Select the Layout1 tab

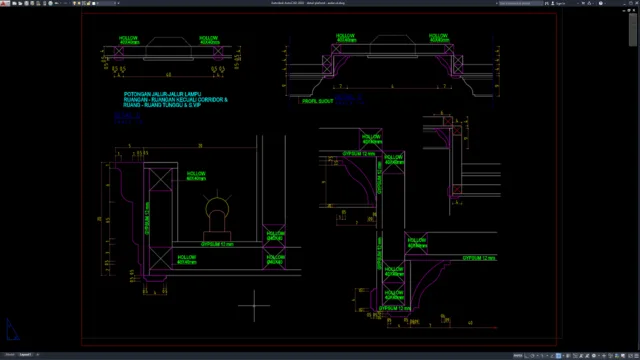pos(25,355)
